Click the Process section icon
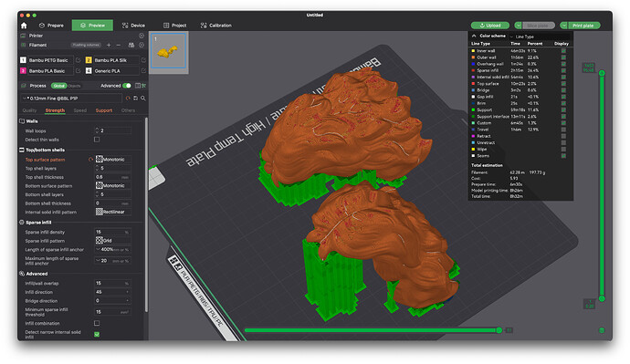The width and height of the screenshot is (630, 364). pos(24,86)
